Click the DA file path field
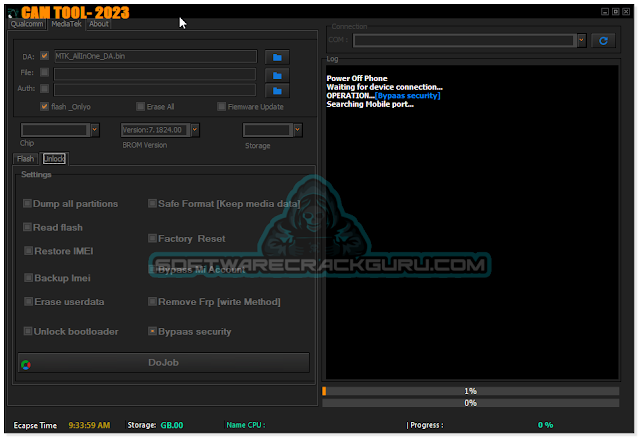The width and height of the screenshot is (639, 438). pyautogui.click(x=155, y=56)
